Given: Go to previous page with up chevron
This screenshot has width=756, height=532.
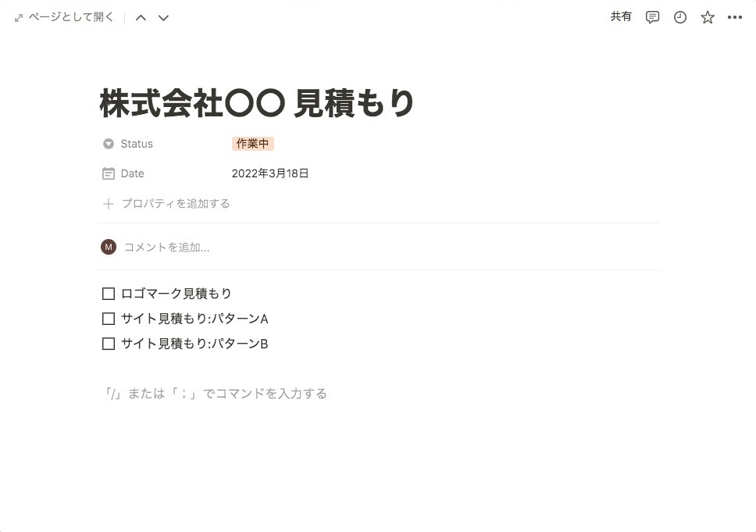Looking at the screenshot, I should [x=141, y=18].
